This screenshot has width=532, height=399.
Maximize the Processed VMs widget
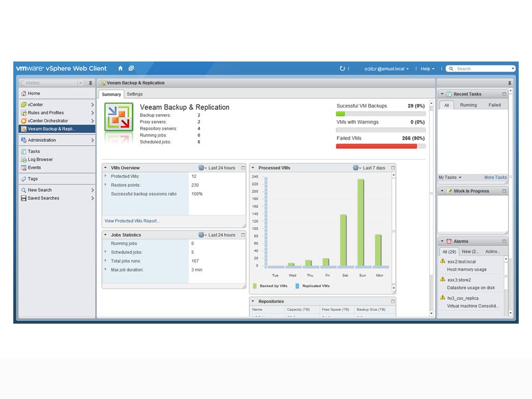[393, 168]
